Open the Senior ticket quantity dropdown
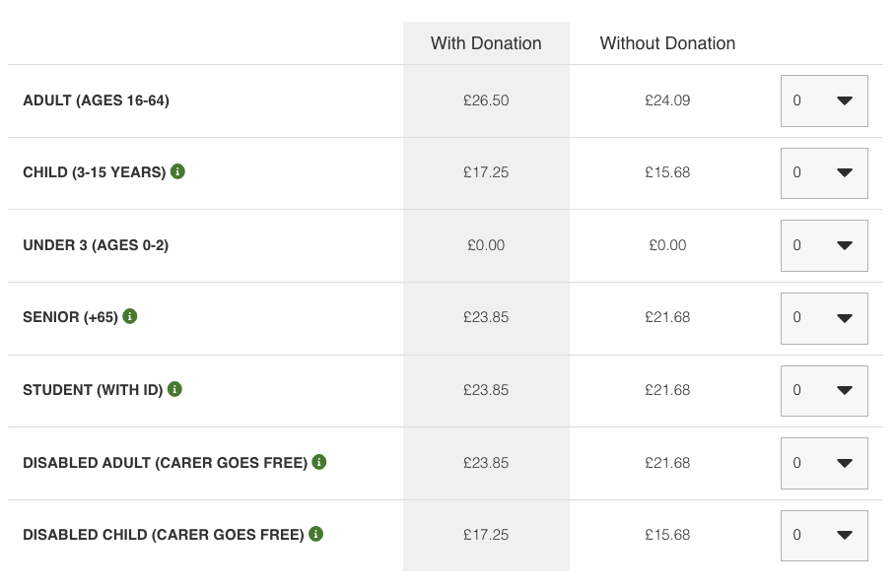 824,318
